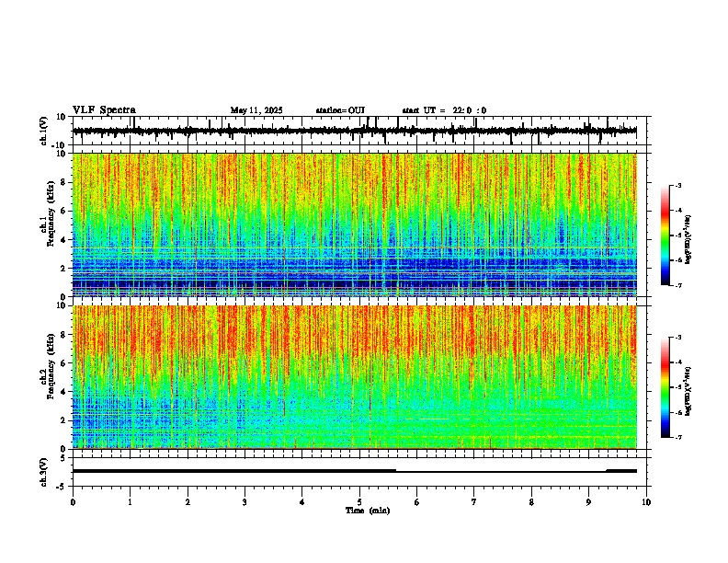Screen dimensions: 728x563
Task: Click the ch.2 'Frequency (kHz)' axis label
Action: [51, 366]
